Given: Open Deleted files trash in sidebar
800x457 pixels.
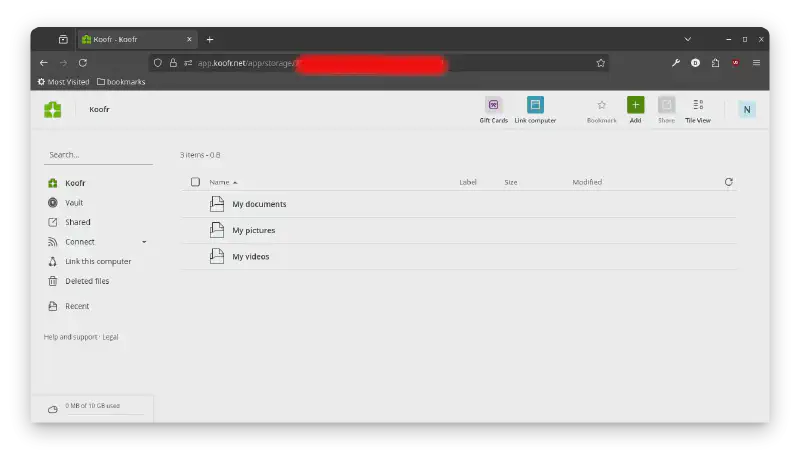Looking at the screenshot, I should point(86,281).
